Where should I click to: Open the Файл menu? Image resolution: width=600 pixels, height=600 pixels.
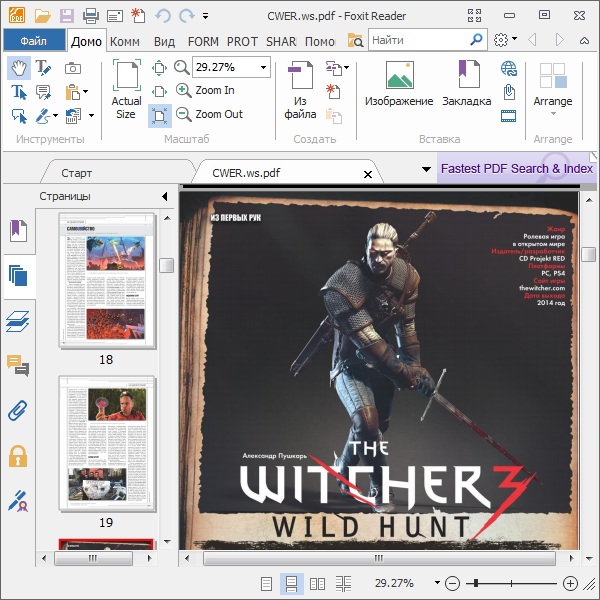pyautogui.click(x=33, y=41)
